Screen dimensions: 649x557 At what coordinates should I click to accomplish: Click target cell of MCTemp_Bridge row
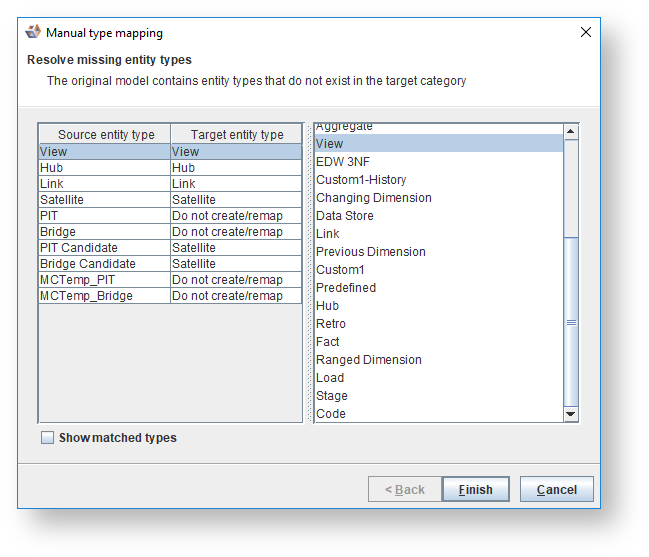pos(236,296)
